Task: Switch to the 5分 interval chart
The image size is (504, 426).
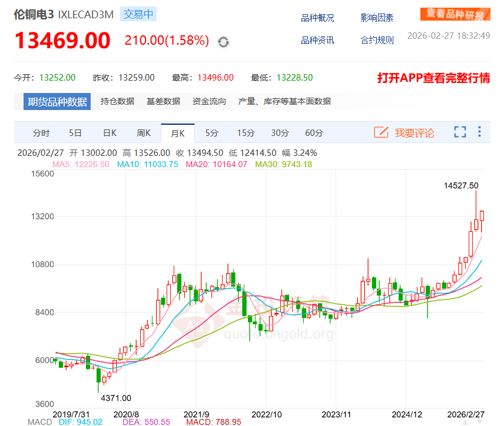Action: (x=211, y=133)
